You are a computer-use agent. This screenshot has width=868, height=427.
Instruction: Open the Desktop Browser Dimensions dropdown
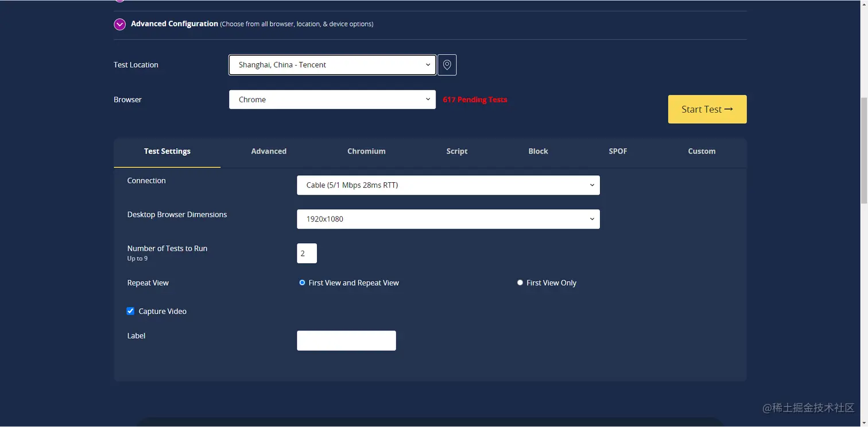pos(448,219)
